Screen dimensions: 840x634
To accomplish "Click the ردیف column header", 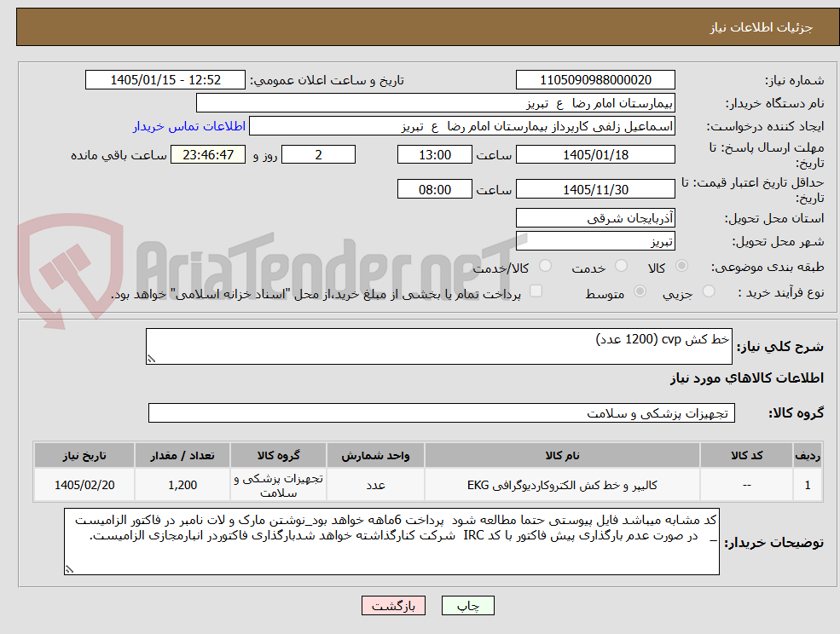I will [808, 455].
